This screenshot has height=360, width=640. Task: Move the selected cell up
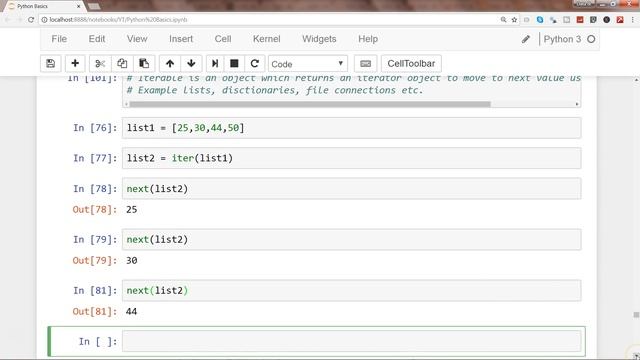tap(170, 64)
